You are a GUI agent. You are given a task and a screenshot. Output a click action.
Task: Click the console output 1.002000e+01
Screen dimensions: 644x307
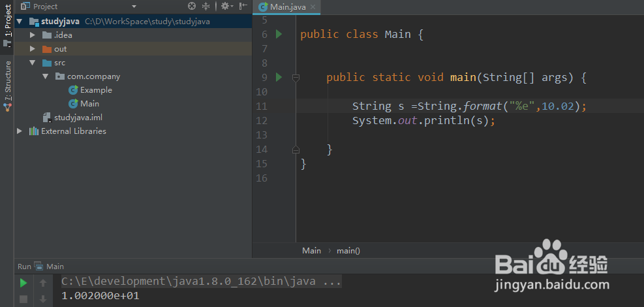click(x=100, y=295)
